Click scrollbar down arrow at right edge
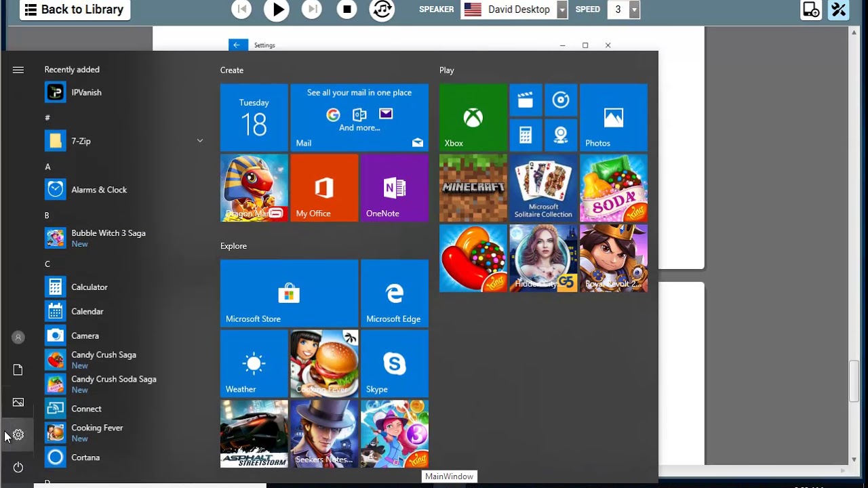868x488 pixels. click(854, 460)
